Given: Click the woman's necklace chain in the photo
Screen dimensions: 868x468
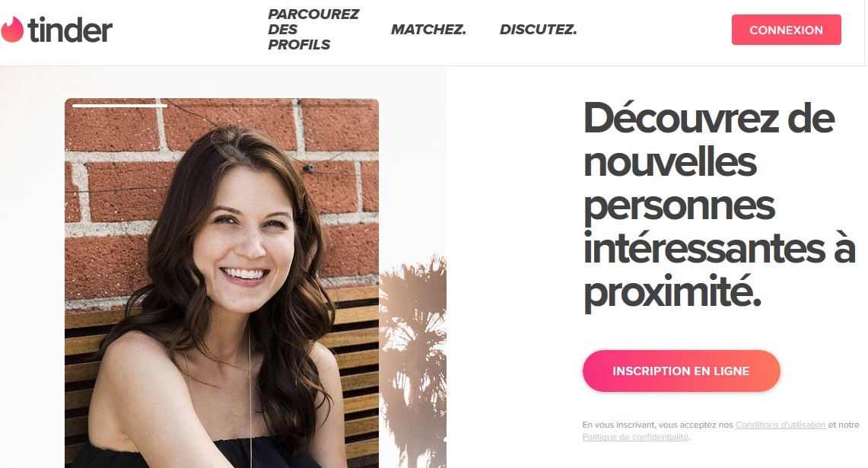Looking at the screenshot, I should point(250,399).
